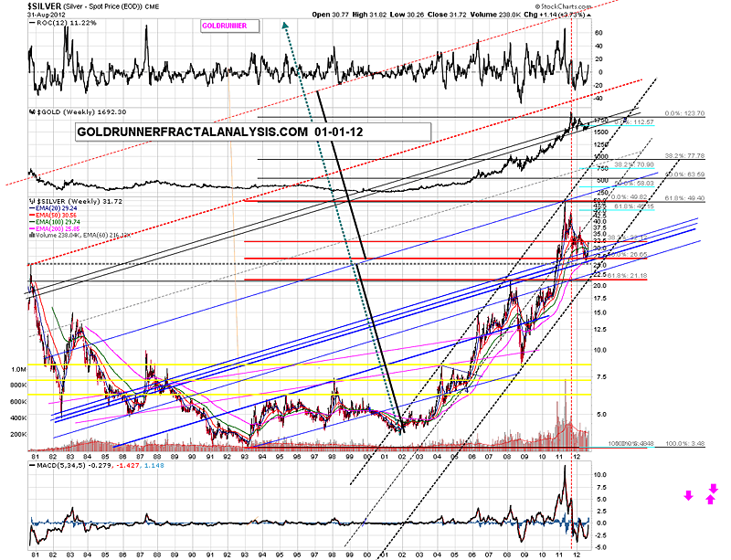This screenshot has height=560, width=731.
Task: Click the Fibonacci label 100.0%: 3.48
Action: [x=684, y=443]
